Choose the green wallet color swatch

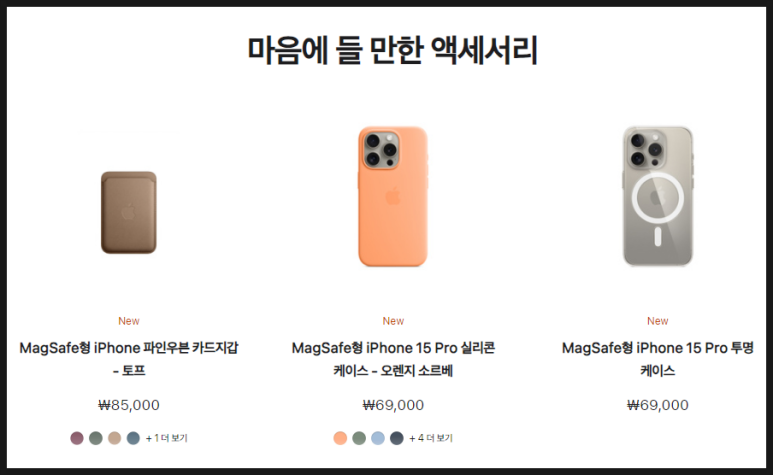(x=96, y=438)
